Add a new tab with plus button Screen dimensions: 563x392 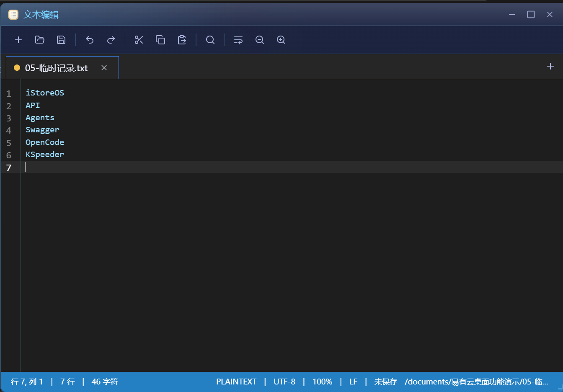coord(550,66)
